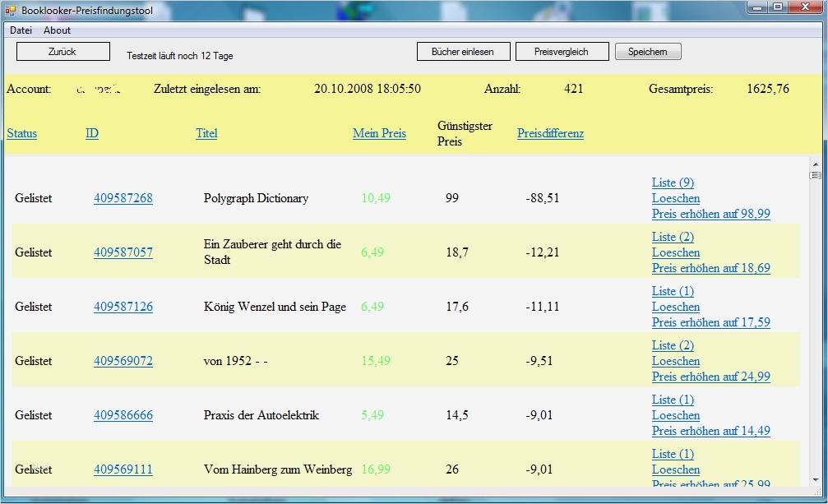Open Liste (9) for Polygraph Dictionary
828x504 pixels.
673,183
